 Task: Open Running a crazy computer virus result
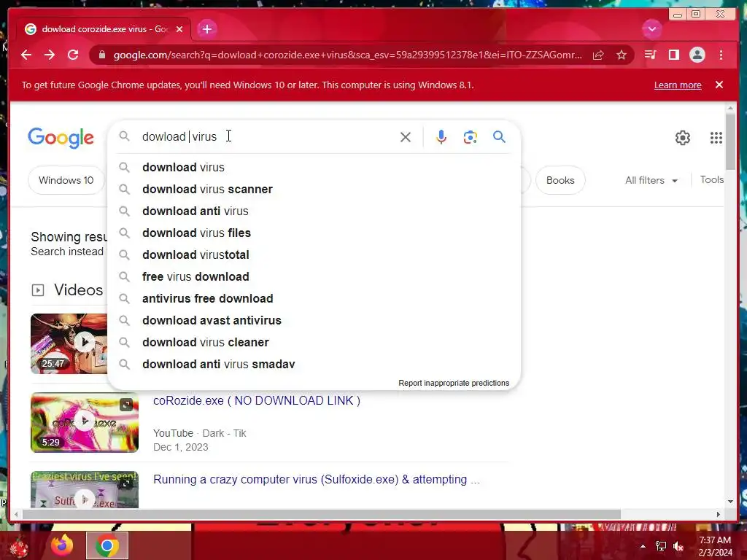(317, 479)
